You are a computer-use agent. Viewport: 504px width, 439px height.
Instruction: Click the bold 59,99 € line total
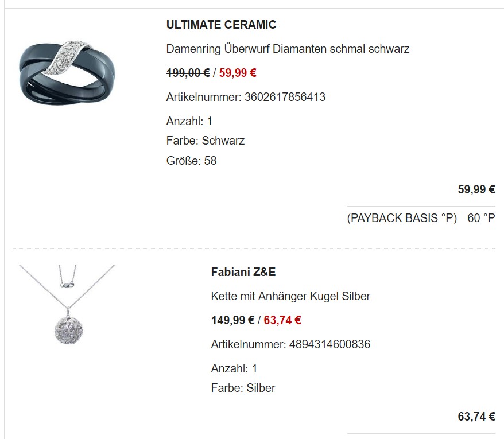[x=476, y=189]
